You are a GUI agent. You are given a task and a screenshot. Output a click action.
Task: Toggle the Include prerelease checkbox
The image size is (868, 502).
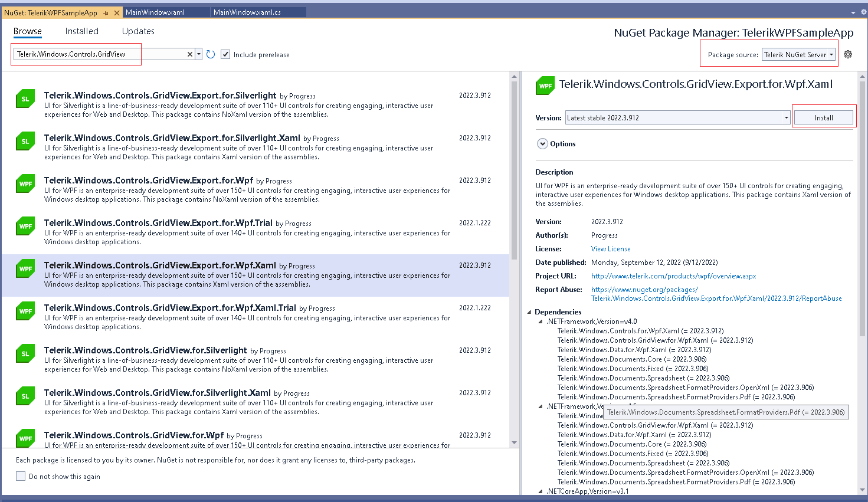225,54
